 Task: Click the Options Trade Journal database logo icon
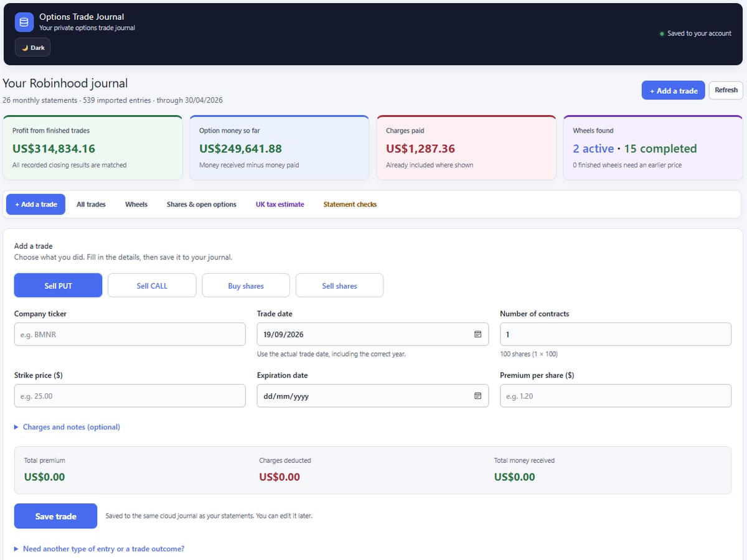(24, 22)
